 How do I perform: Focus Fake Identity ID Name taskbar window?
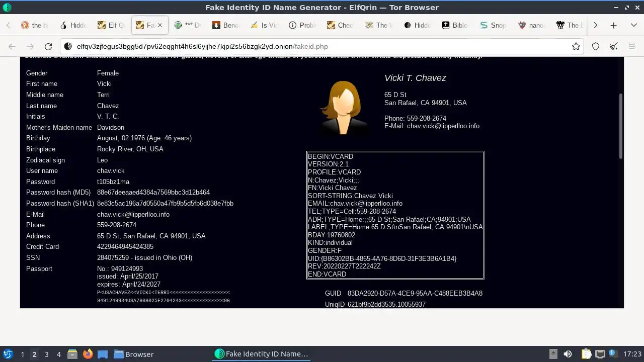pos(262,354)
